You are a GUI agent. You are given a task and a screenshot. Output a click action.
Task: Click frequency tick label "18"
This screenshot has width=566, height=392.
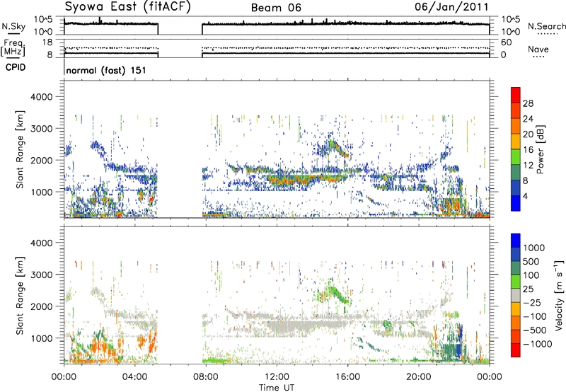coord(47,42)
